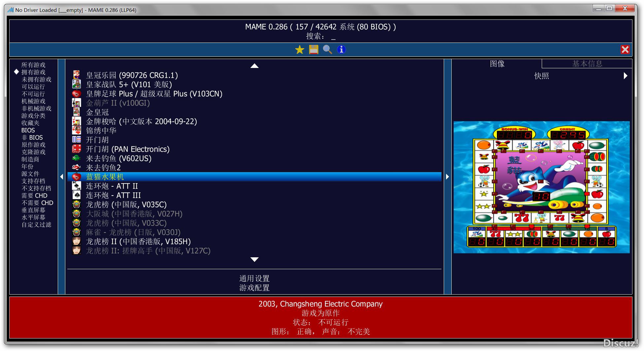This screenshot has height=351, width=644.
Task: Open 通用设置 general settings
Action: 254,278
